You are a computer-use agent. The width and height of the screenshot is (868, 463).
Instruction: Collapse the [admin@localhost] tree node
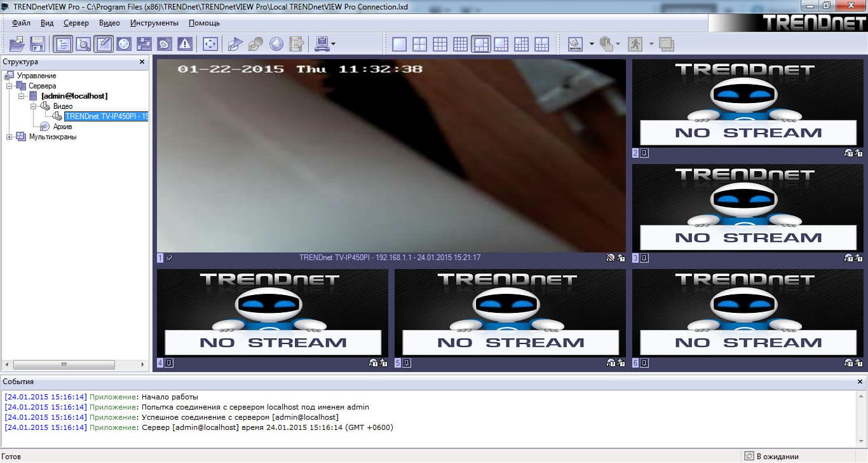pyautogui.click(x=22, y=96)
